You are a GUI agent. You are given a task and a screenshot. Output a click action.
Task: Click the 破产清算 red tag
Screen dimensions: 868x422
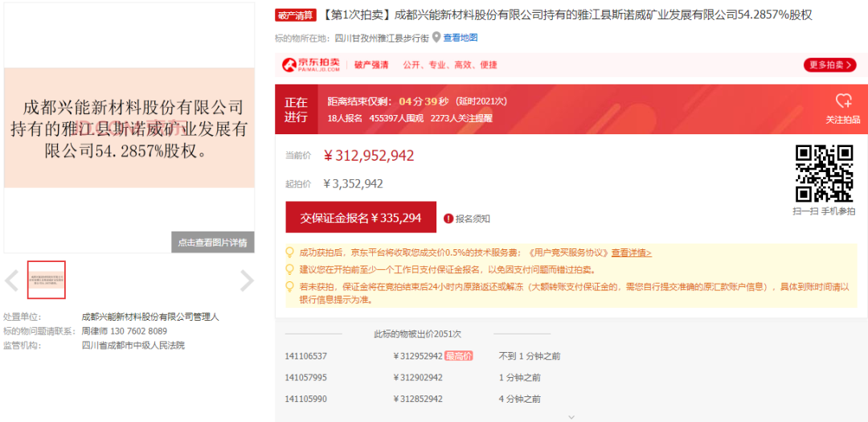coord(296,15)
